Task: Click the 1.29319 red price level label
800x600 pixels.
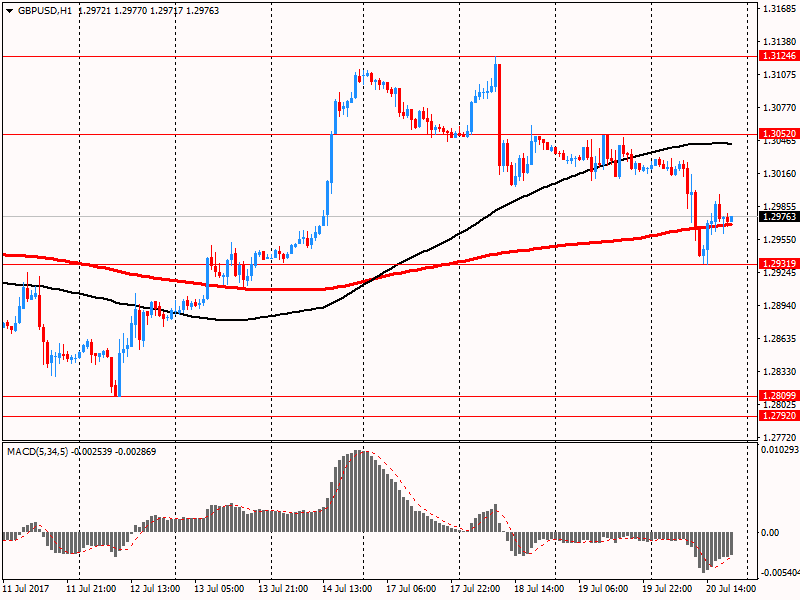Action: tap(779, 264)
